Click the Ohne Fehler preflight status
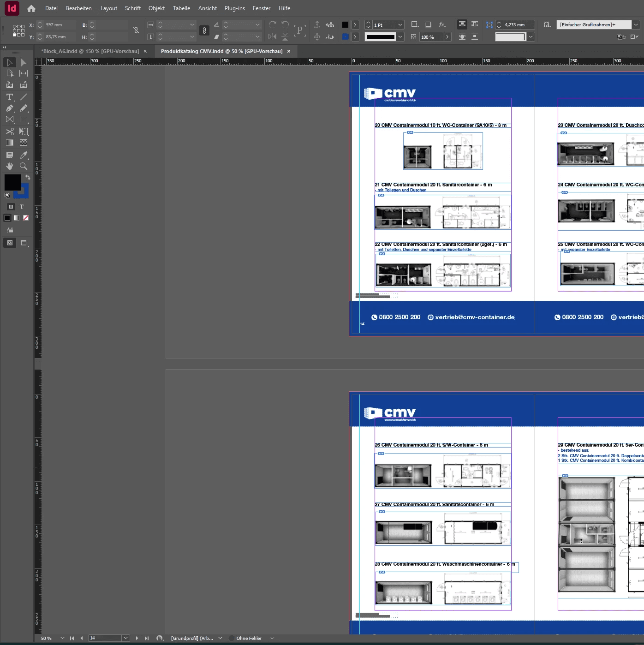Image resolution: width=644 pixels, height=645 pixels. [x=249, y=638]
